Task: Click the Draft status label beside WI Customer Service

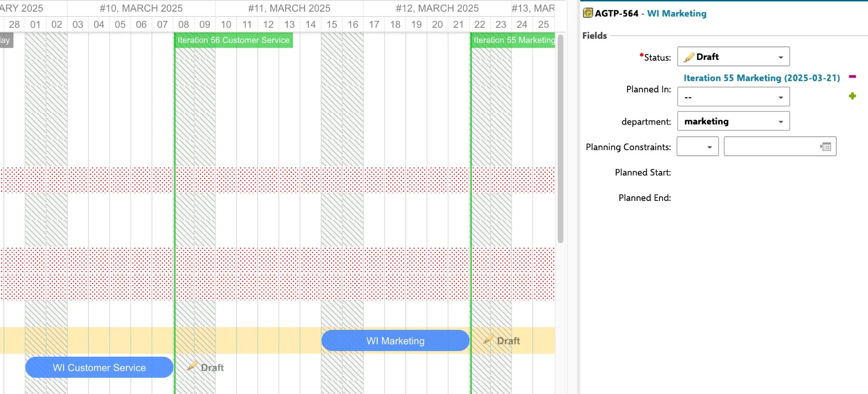Action: click(x=212, y=368)
